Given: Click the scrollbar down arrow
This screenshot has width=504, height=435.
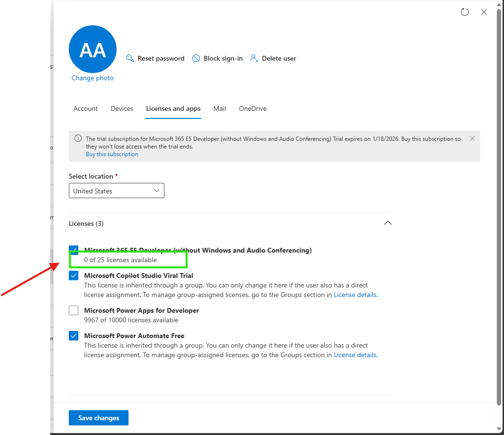Looking at the screenshot, I should [499, 429].
